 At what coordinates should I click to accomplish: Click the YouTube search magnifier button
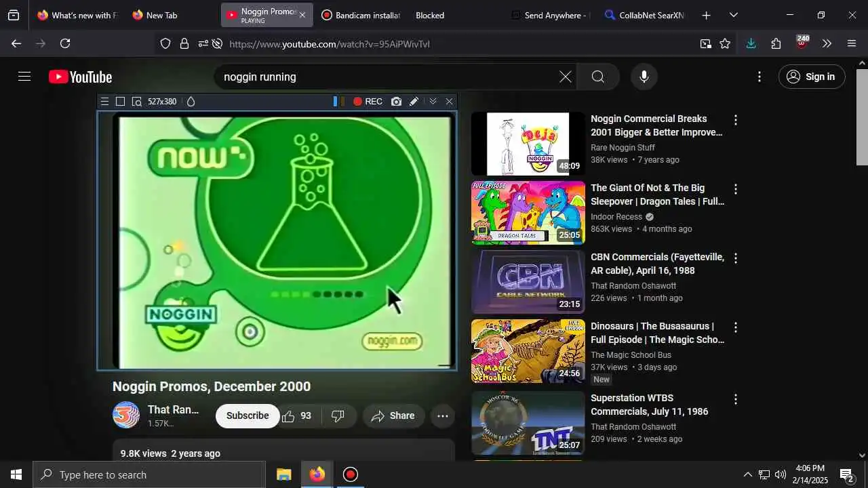tap(597, 77)
